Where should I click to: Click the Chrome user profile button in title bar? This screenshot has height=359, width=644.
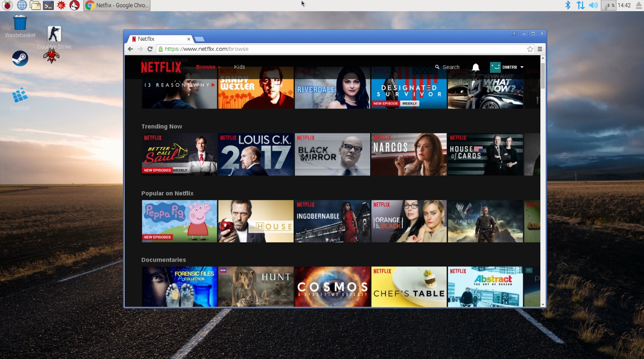[514, 33]
